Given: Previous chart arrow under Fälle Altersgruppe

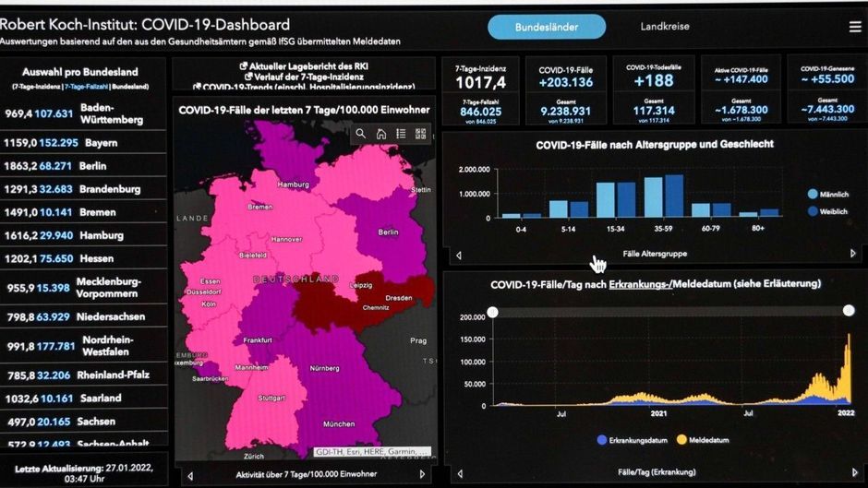Looking at the screenshot, I should (x=459, y=255).
